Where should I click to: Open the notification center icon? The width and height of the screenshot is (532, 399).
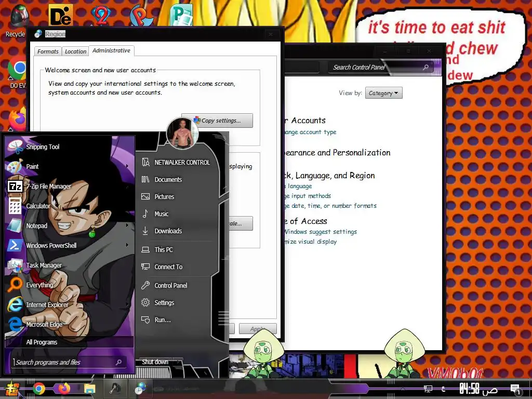tap(516, 390)
